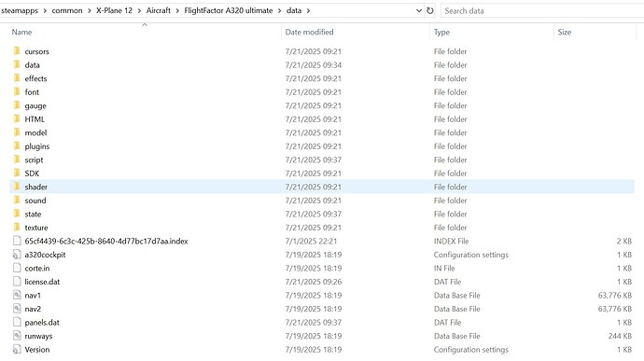Viewport: 644px width, 361px height.
Task: Sort files by the Name column header
Action: [21, 32]
